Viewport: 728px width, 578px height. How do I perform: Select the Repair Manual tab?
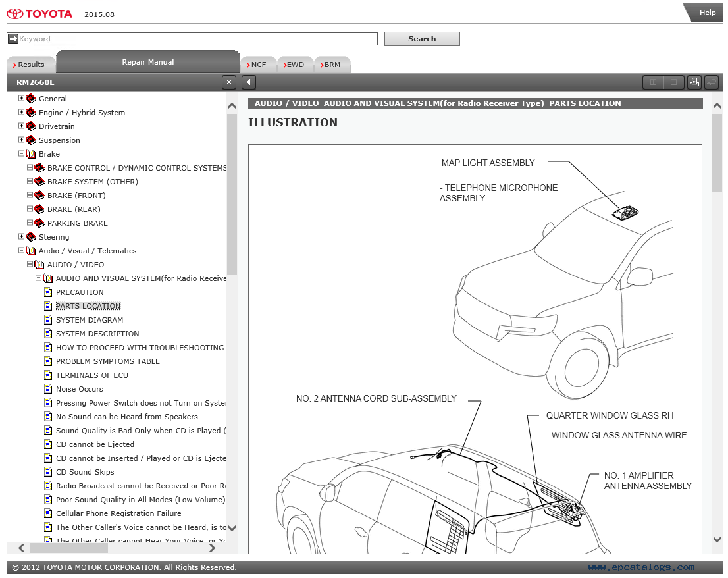tap(148, 62)
